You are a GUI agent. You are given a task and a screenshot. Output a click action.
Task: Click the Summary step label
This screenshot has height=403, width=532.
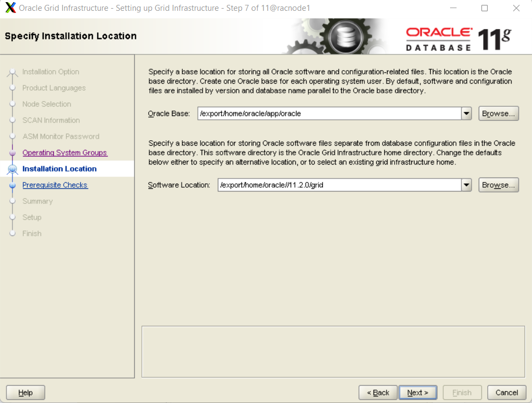tap(38, 201)
